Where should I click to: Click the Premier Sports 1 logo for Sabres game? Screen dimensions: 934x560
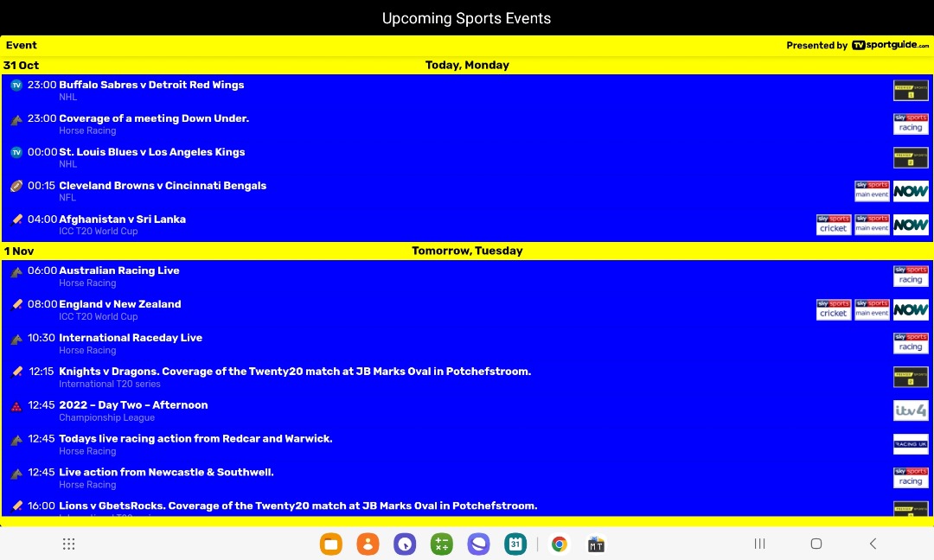[x=911, y=91]
